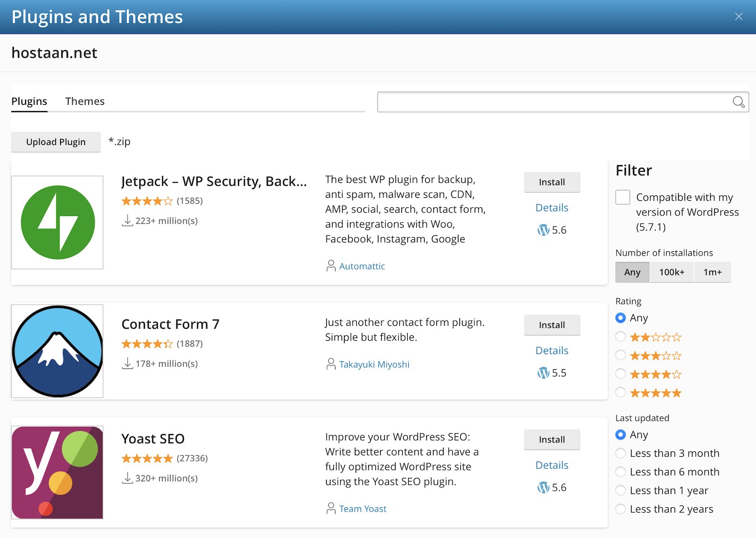Install the Jetpack plugin

[x=552, y=182]
